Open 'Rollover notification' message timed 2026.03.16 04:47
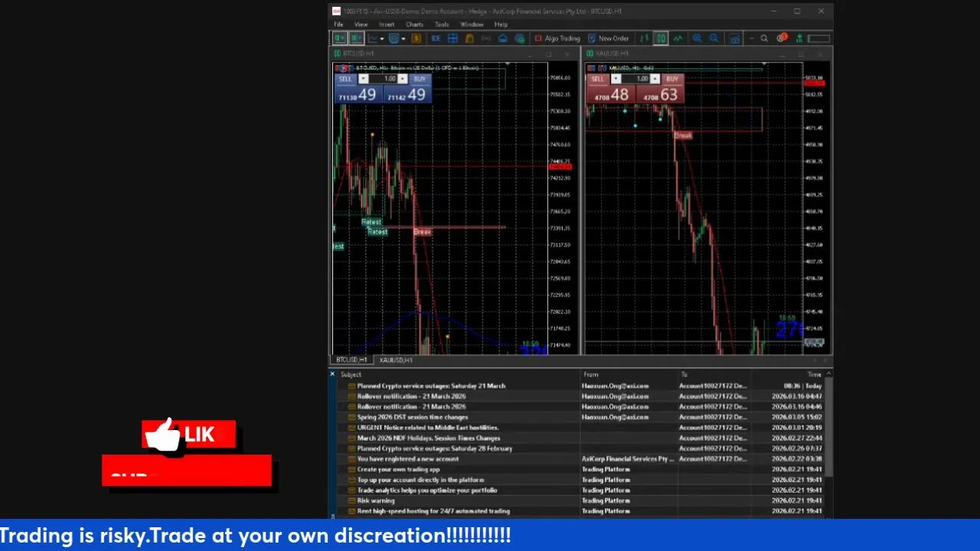The image size is (980, 551). [x=580, y=396]
